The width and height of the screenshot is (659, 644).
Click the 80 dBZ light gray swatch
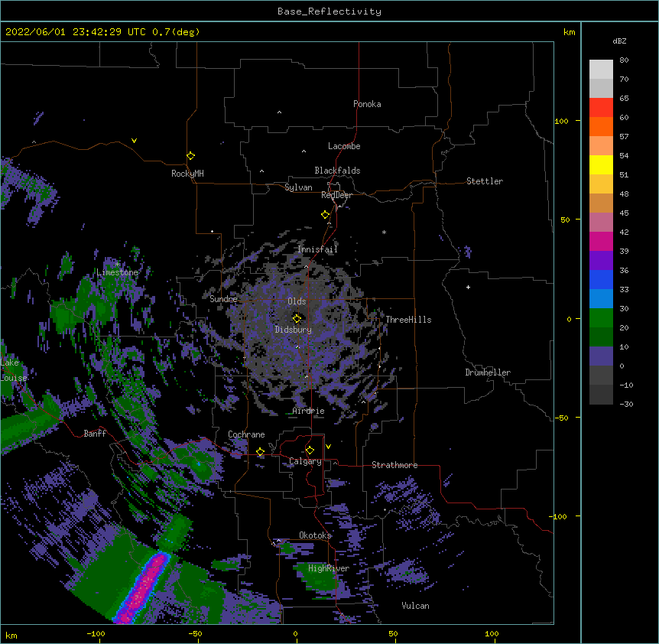(x=601, y=70)
